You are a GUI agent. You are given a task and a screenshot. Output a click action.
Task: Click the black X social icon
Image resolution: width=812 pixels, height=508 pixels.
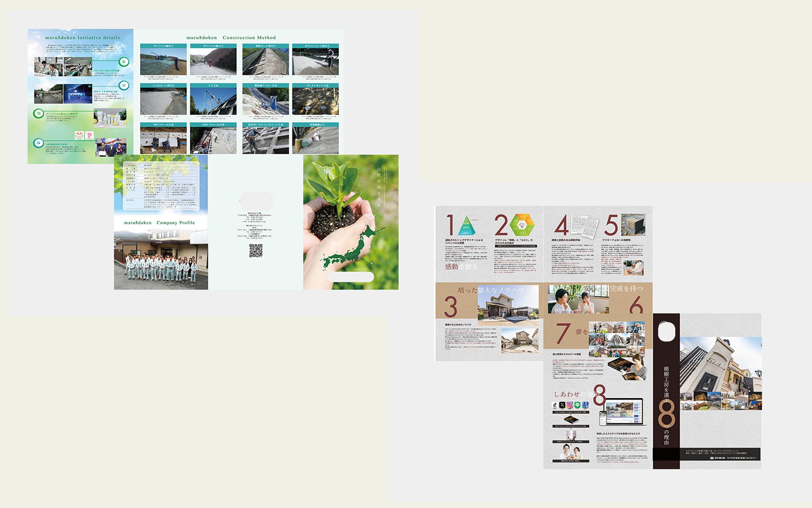pos(562,405)
